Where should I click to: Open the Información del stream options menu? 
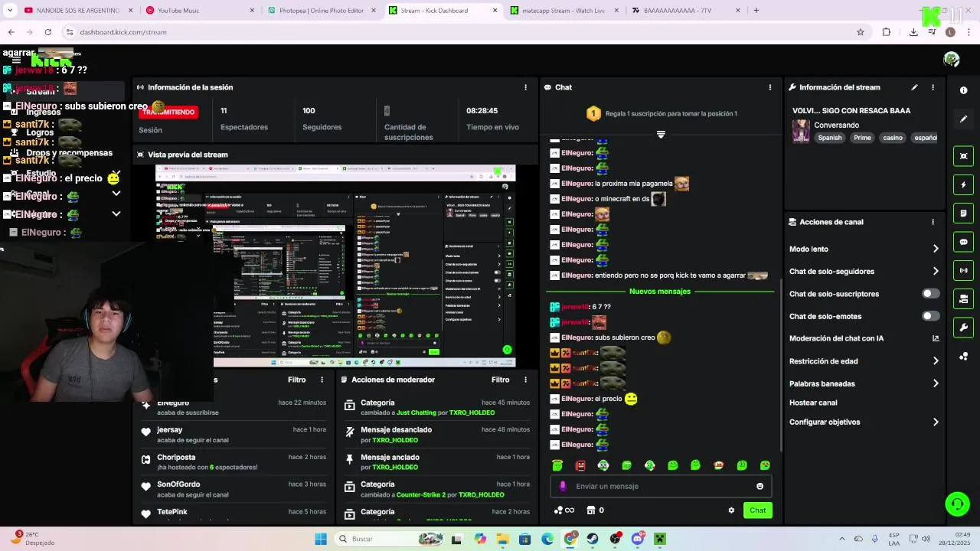[933, 87]
